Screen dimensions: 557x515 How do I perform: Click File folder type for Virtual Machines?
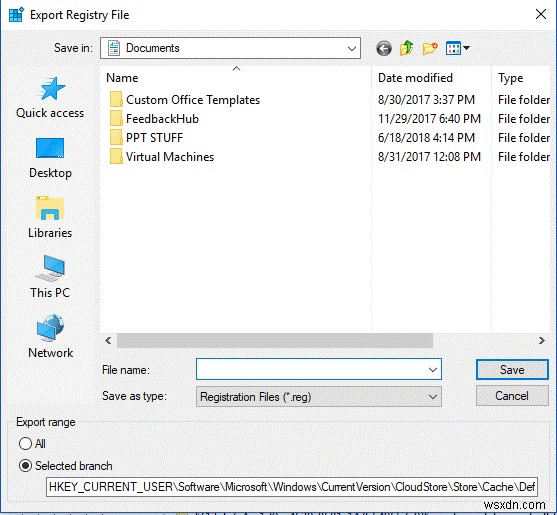click(524, 157)
